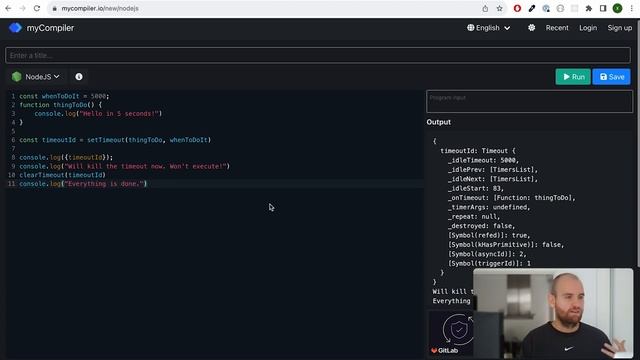The width and height of the screenshot is (640, 360).
Task: Click the page vertical scrollbar
Action: click(x=638, y=143)
